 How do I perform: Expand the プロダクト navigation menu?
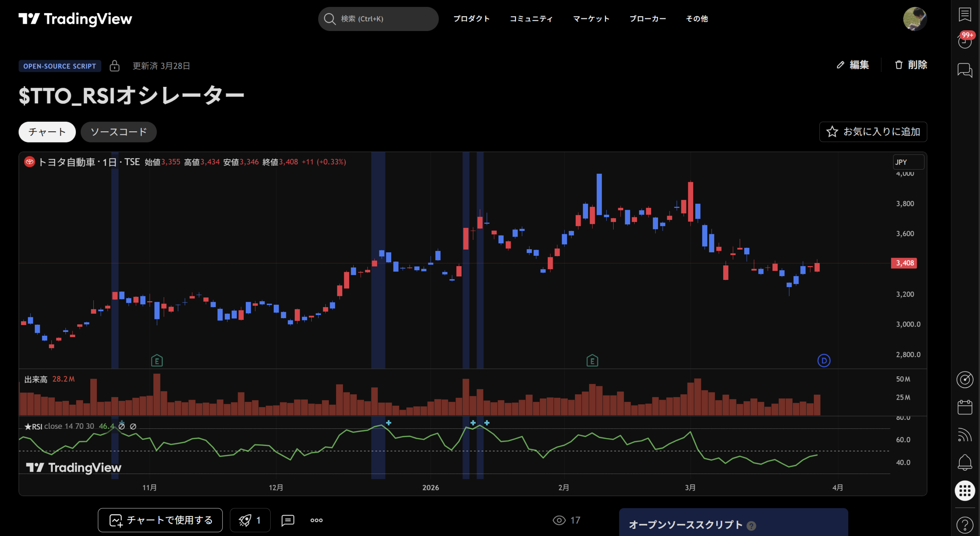(471, 18)
